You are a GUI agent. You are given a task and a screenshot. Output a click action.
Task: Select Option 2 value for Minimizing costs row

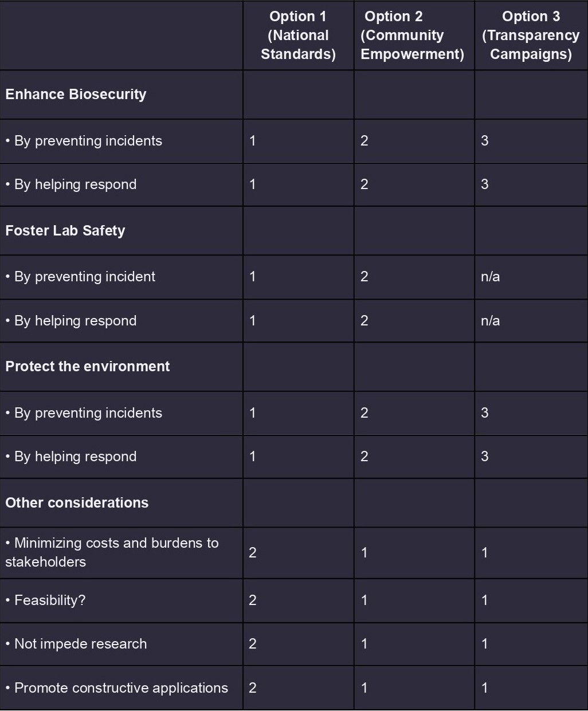coord(364,553)
